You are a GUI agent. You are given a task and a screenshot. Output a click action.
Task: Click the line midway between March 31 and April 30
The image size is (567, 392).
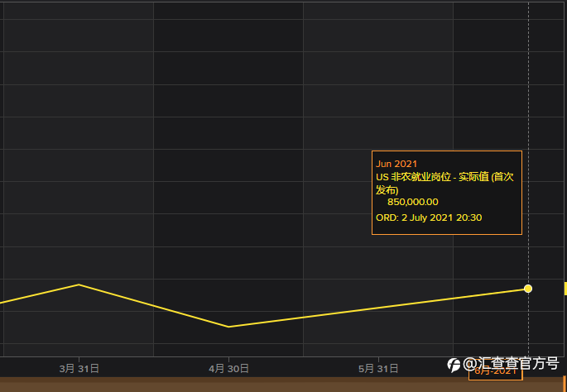click(154, 306)
